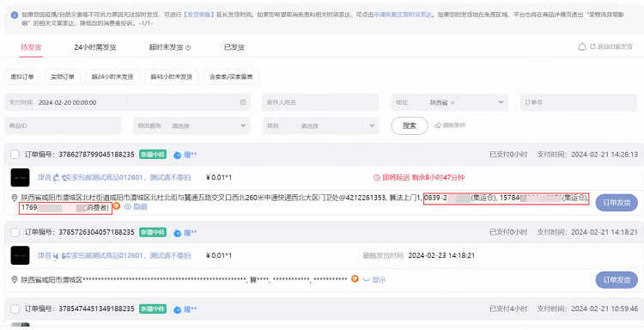
Task: Click return-to-old-version icon near 返回旧版发货
Action: coord(592,47)
